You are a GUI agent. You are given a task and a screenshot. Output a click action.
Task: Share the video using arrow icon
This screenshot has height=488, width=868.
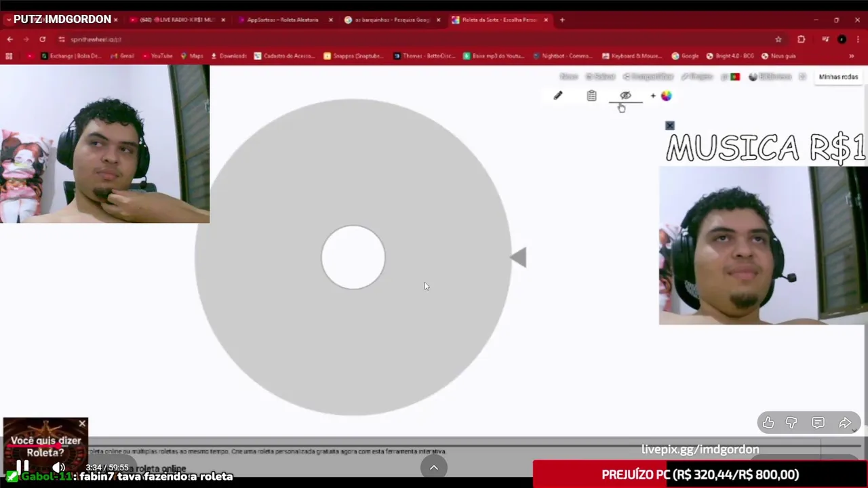tap(845, 423)
